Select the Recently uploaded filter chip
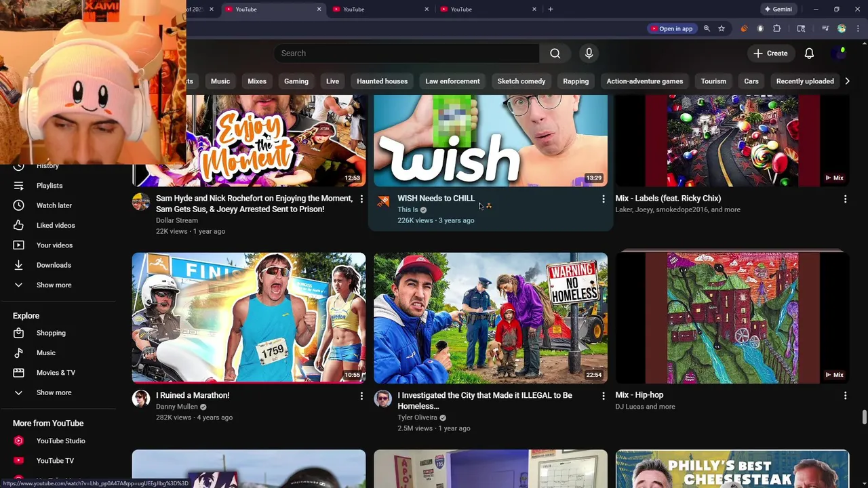Image resolution: width=868 pixels, height=488 pixels. click(x=805, y=81)
